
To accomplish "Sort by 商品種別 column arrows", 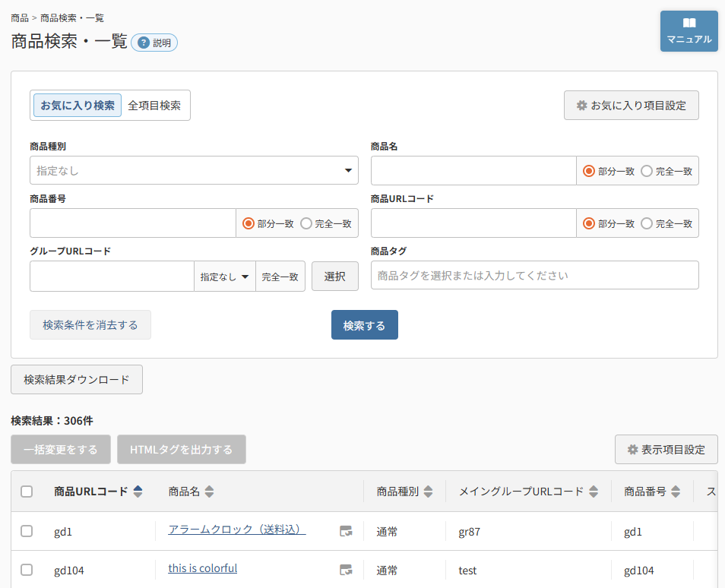I will pos(428,492).
